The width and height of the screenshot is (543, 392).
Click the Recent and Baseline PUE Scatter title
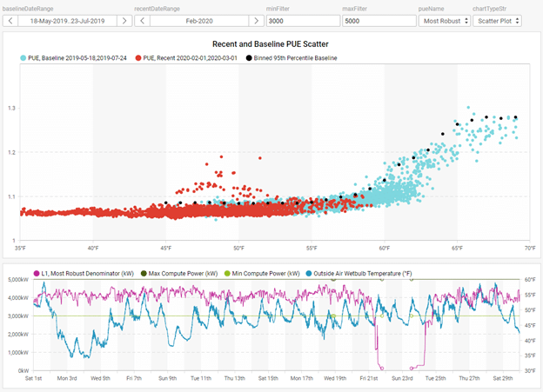[270, 44]
